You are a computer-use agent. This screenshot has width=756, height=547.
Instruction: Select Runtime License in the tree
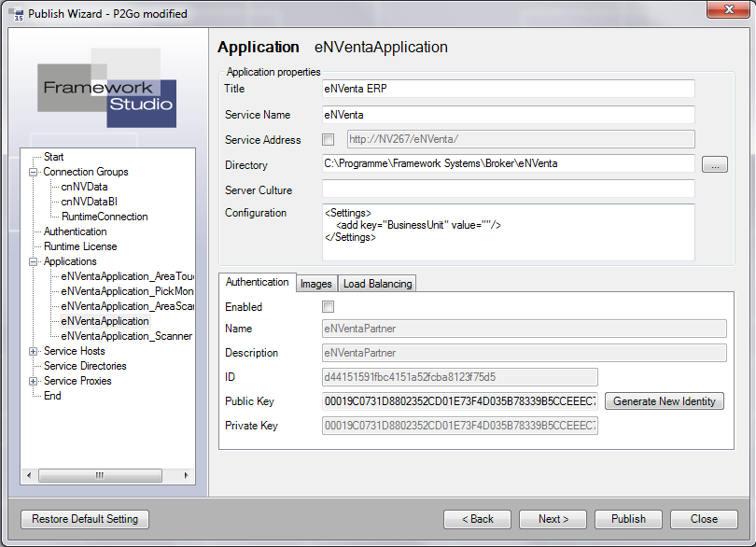(80, 246)
